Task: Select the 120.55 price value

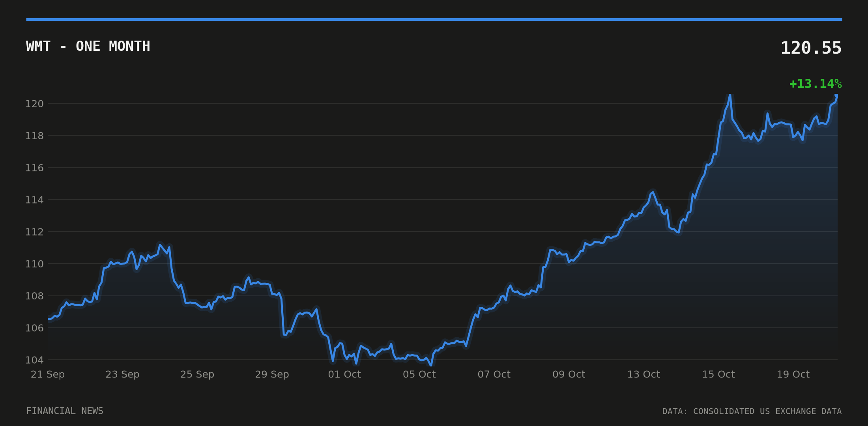Action: pos(811,48)
